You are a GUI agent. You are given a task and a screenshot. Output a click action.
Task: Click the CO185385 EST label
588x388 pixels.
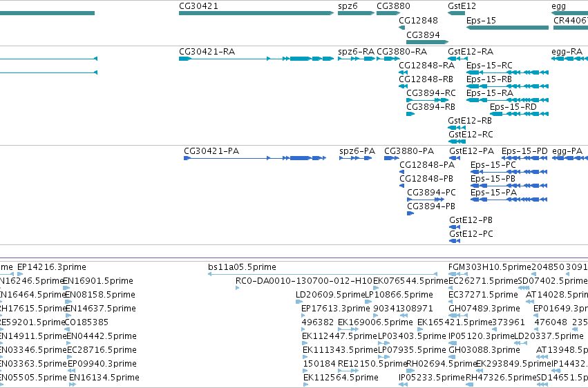[x=86, y=323]
